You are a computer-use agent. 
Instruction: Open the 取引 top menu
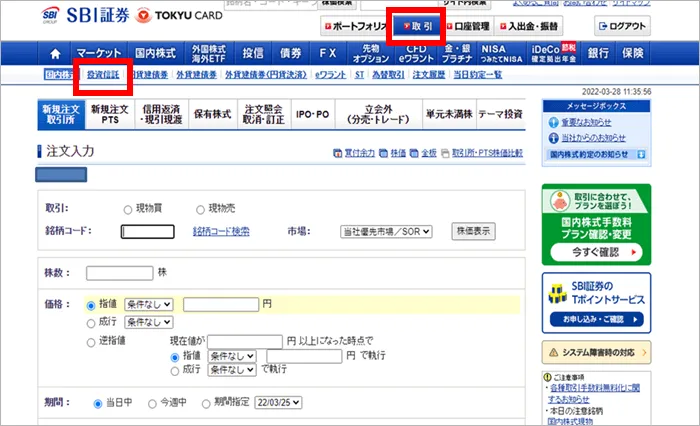(417, 26)
